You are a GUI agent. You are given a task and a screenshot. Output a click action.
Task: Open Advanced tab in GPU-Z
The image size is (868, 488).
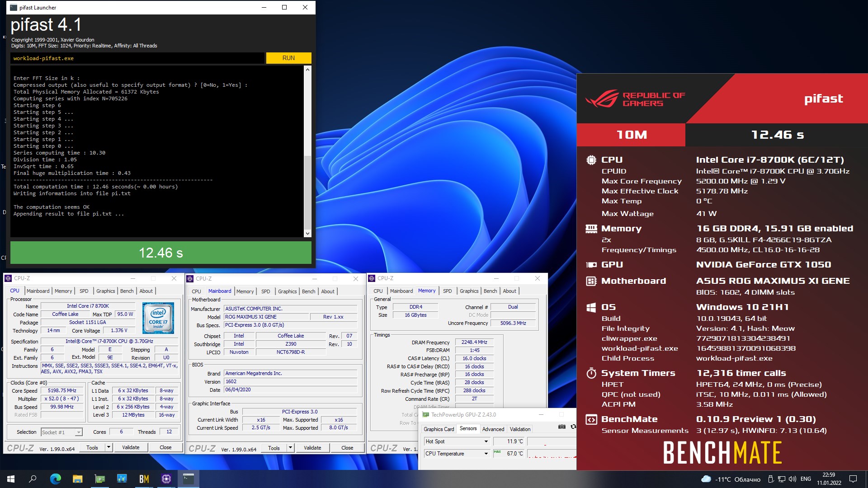coord(493,429)
